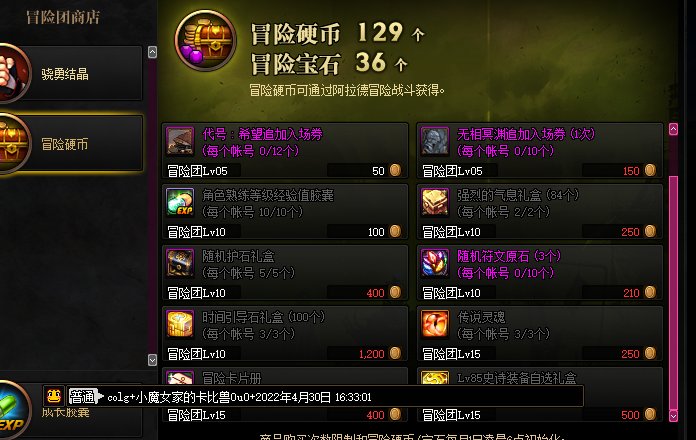696x440 pixels.
Task: Click the 210 coin price of 随机符文原石
Action: click(631, 293)
